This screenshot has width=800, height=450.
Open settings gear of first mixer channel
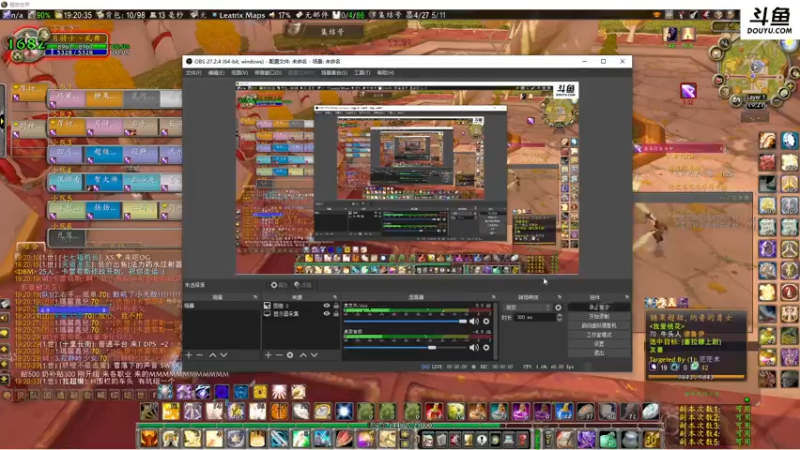click(486, 321)
